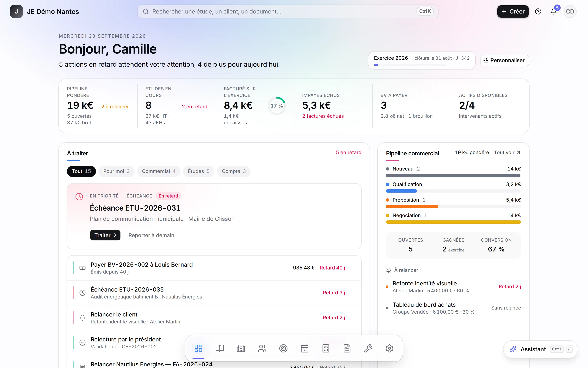Open the calendar icon in the bottom dock

[305, 348]
